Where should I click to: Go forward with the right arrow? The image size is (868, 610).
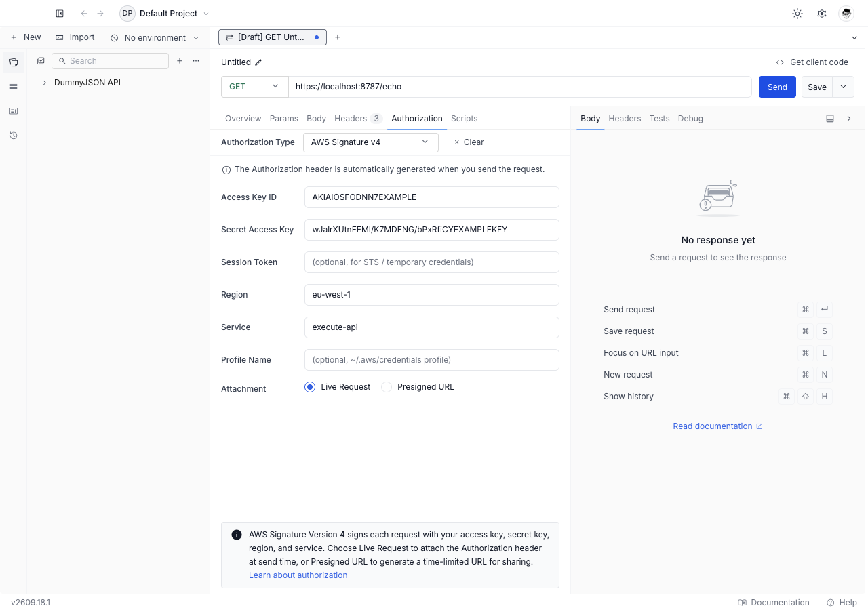point(100,14)
